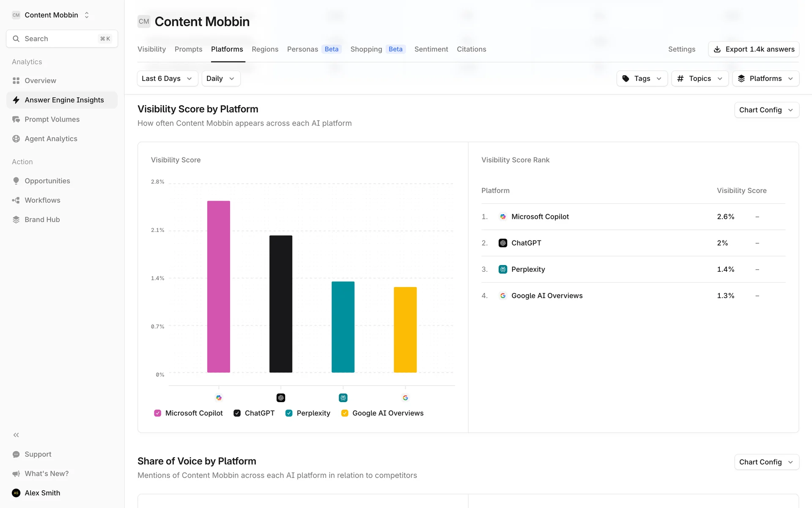
Task: Expand the Topics filter dropdown
Action: (700, 79)
